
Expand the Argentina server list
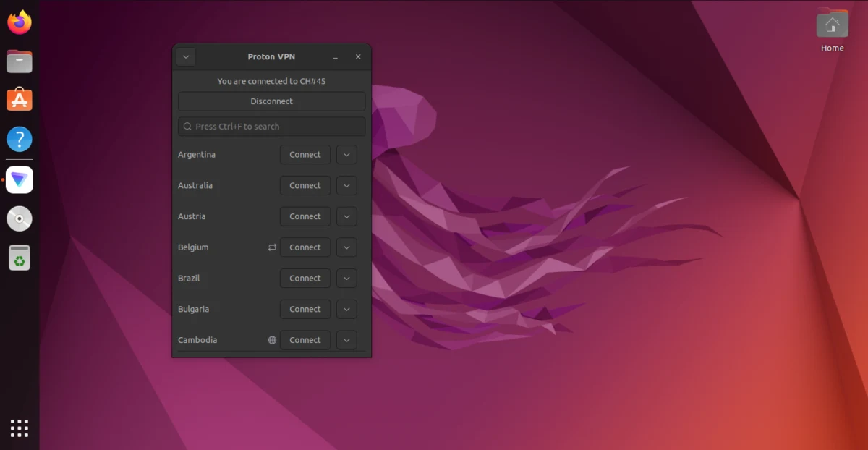[x=346, y=155]
